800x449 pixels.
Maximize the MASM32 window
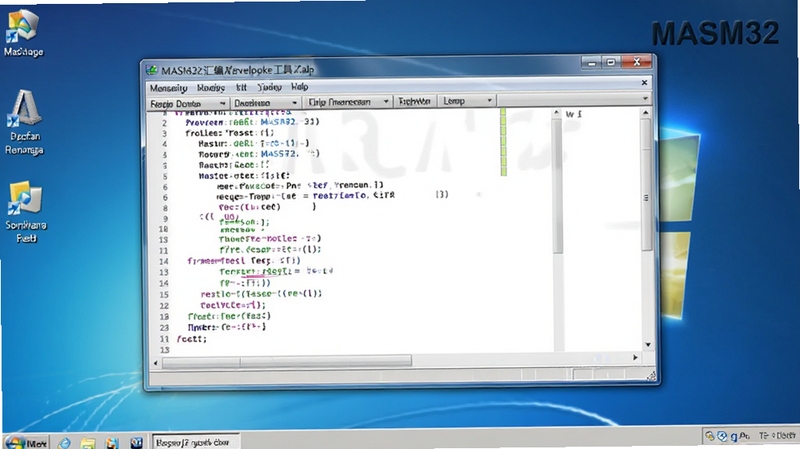point(611,62)
